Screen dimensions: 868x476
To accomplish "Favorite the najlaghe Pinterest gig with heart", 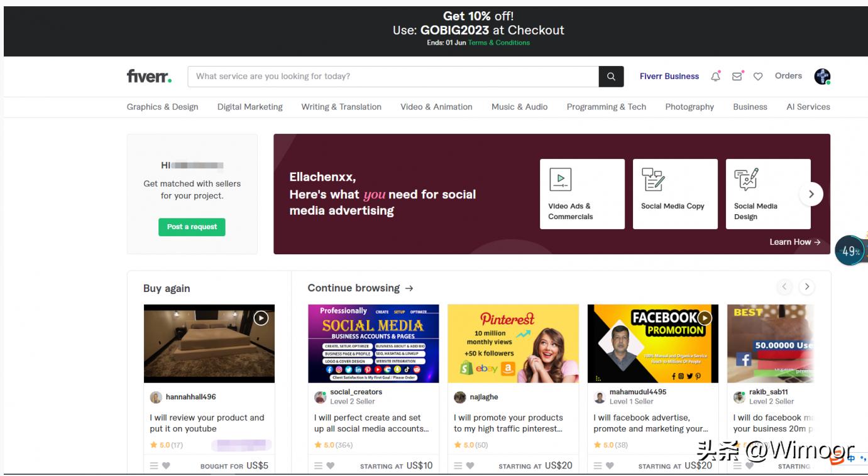I will pyautogui.click(x=470, y=466).
